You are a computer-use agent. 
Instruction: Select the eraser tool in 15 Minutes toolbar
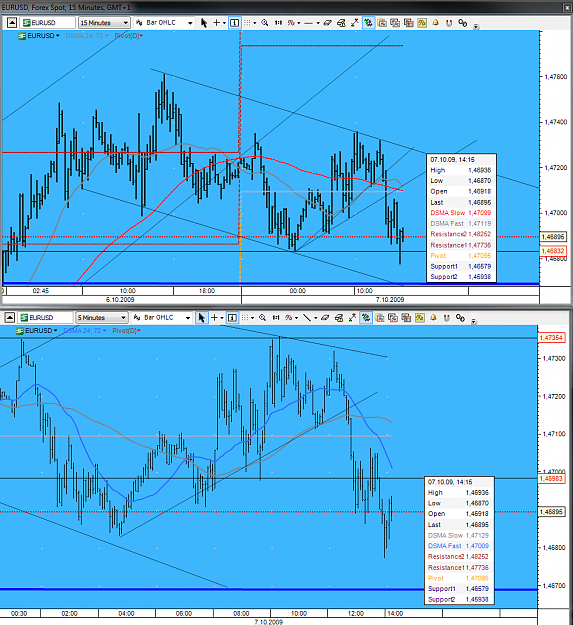click(328, 23)
